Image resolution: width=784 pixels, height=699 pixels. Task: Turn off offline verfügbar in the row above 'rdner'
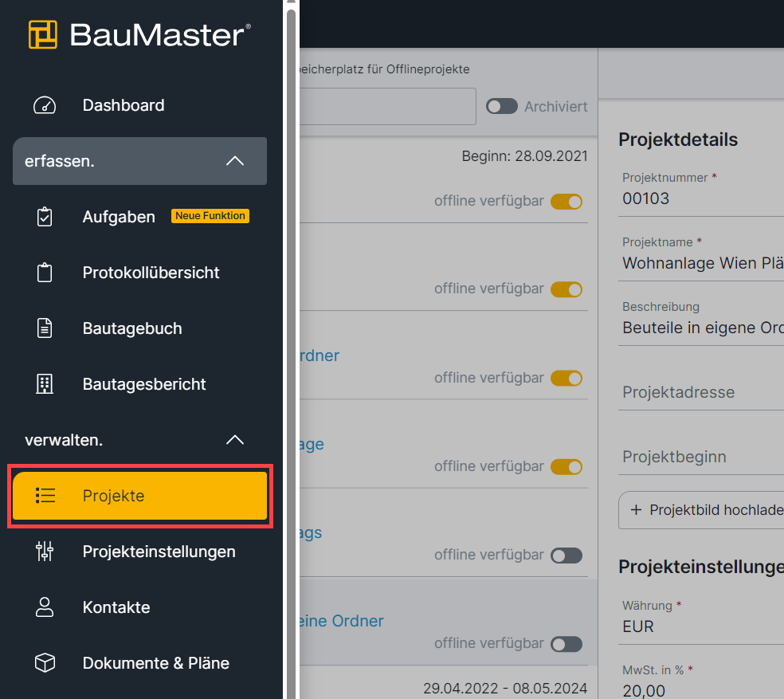coord(566,289)
